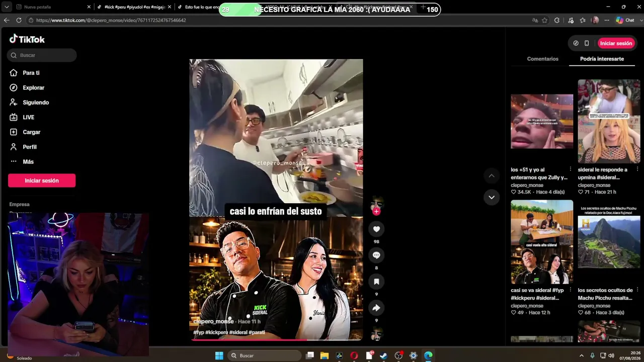The width and height of the screenshot is (644, 362).
Task: Click the phone app icon near login
Action: (x=587, y=43)
